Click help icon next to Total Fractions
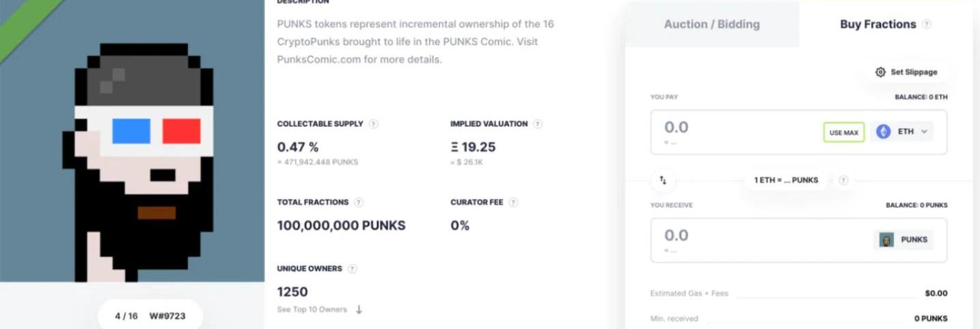This screenshot has height=329, width=980. pos(359,203)
